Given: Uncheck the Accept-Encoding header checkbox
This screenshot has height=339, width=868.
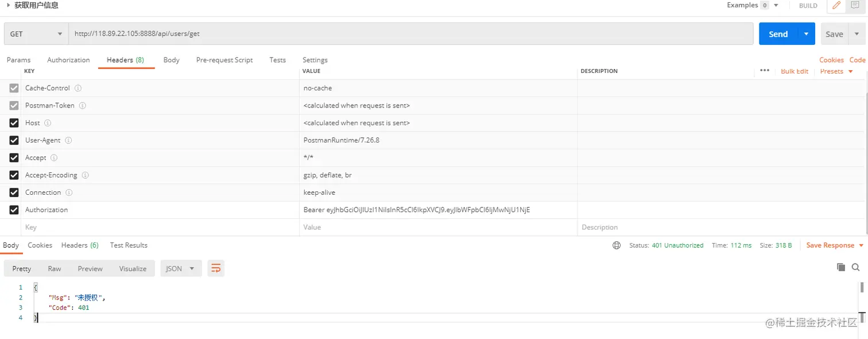Looking at the screenshot, I should 14,175.
